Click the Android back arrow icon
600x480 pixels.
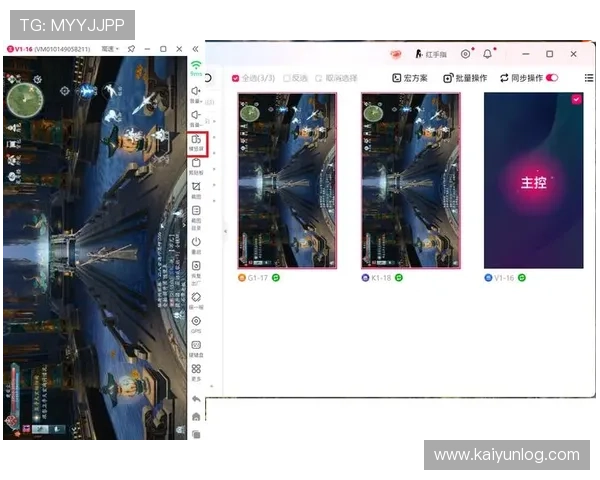(x=196, y=399)
